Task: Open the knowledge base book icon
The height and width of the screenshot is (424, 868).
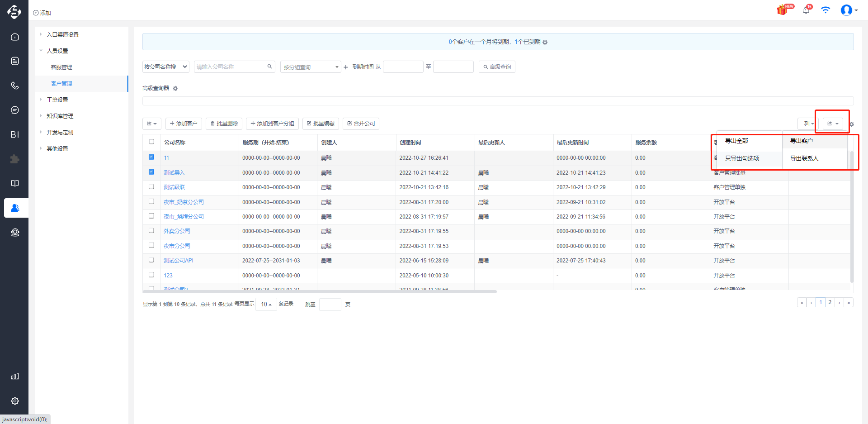Action: pos(15,183)
